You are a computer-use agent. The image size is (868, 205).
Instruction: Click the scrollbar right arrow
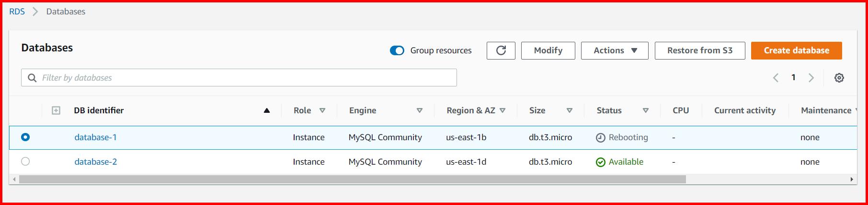tap(852, 180)
